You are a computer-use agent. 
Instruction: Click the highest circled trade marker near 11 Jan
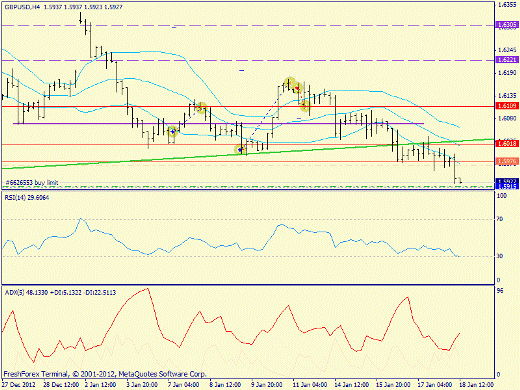tap(289, 82)
